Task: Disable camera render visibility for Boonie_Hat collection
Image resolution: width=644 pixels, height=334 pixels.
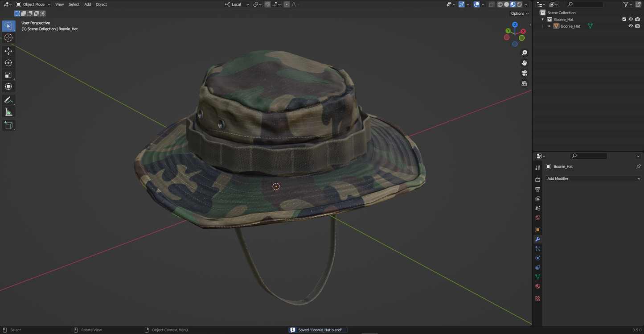Action: click(x=638, y=19)
